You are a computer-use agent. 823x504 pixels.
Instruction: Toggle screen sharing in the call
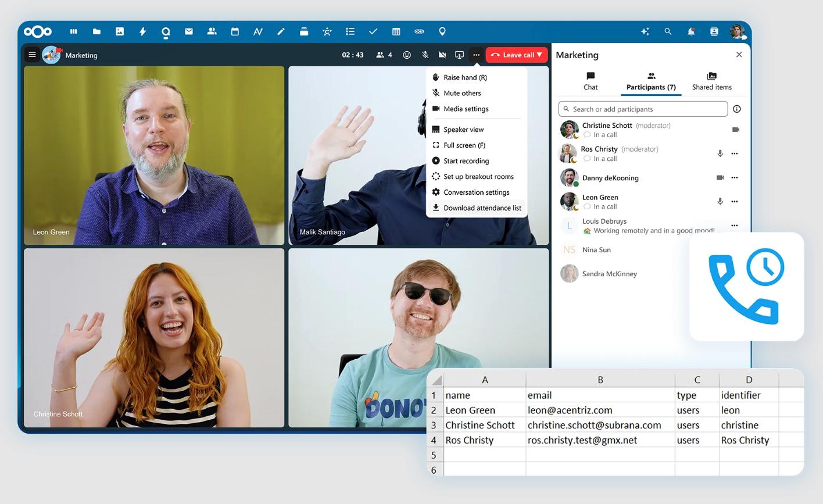click(460, 55)
